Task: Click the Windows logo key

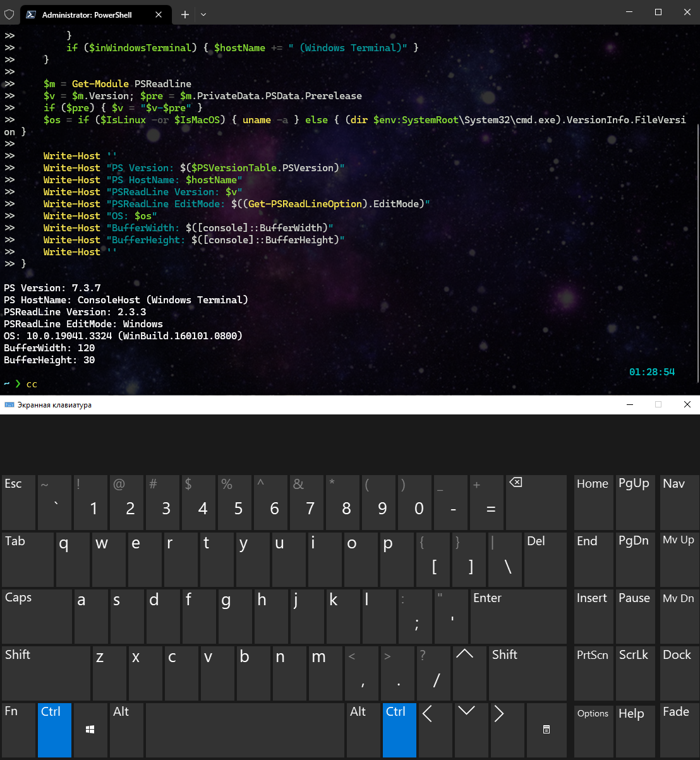Action: click(90, 730)
